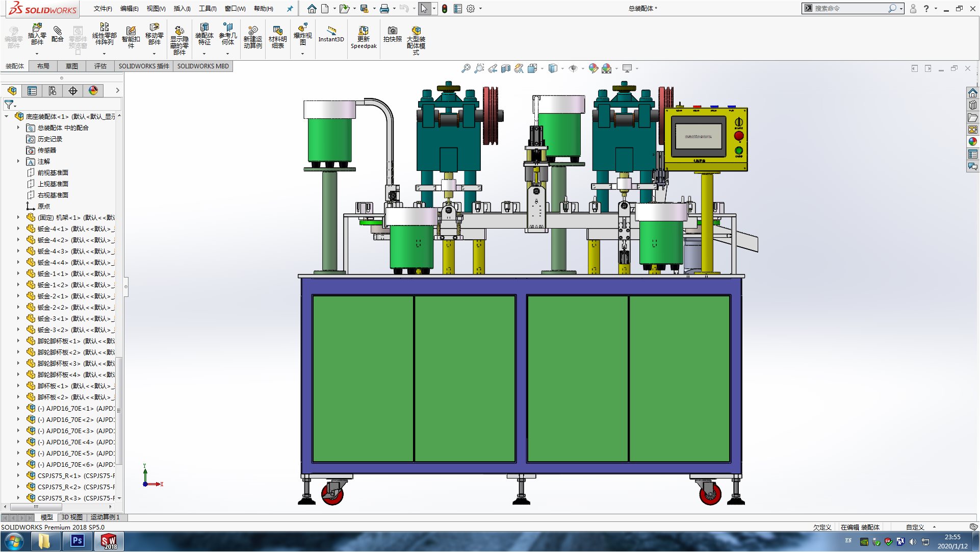Image resolution: width=980 pixels, height=552 pixels.
Task: Expand the 机架<1> tree node
Action: pyautogui.click(x=18, y=218)
